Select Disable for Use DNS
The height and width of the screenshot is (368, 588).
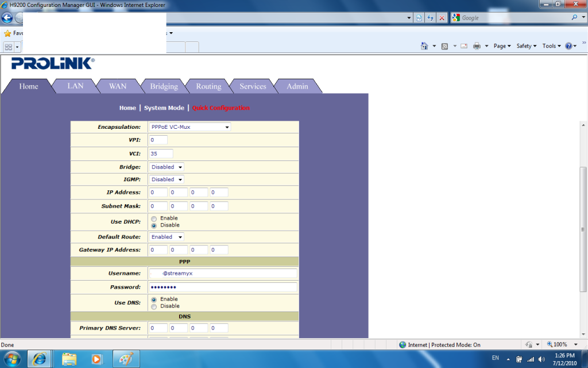click(154, 306)
